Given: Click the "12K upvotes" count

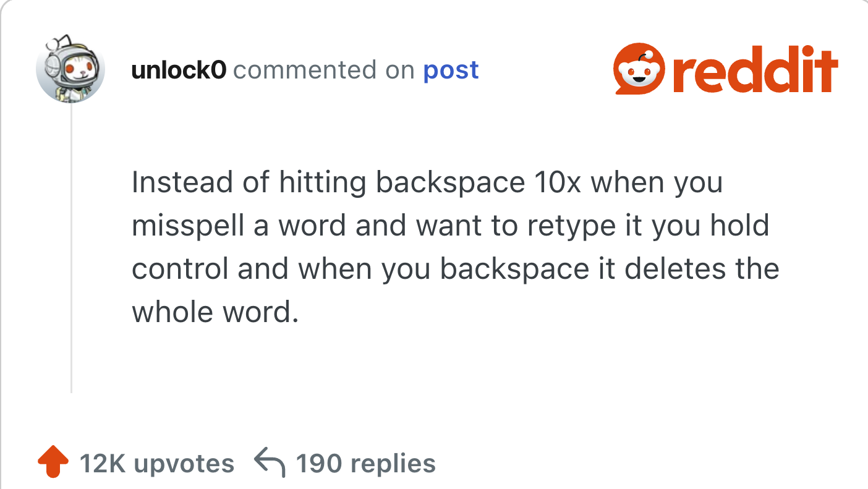Looking at the screenshot, I should click(x=156, y=463).
